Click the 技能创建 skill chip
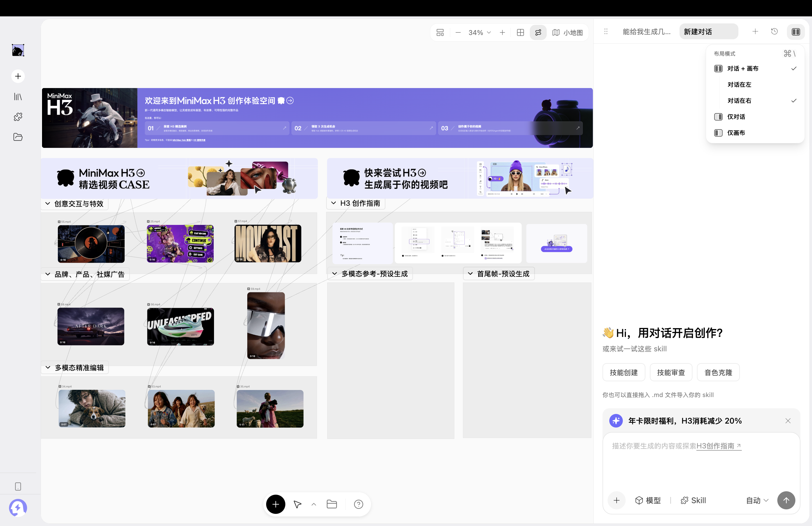The width and height of the screenshot is (812, 526). 624,372
